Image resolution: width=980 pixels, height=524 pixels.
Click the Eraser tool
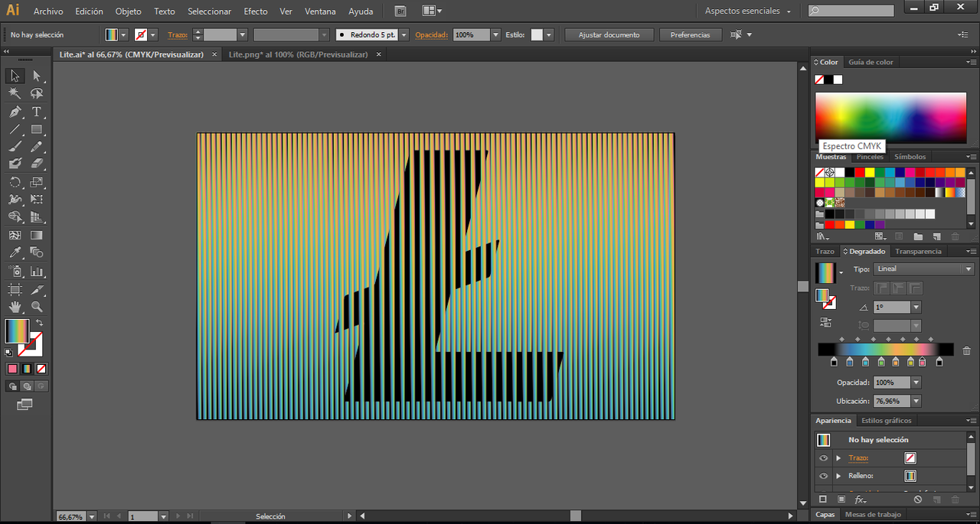coord(36,164)
